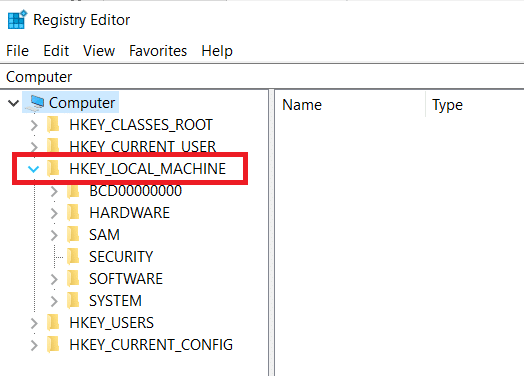
Task: Click the HKEY_LOCAL_MACHINE folder icon
Action: tap(53, 168)
